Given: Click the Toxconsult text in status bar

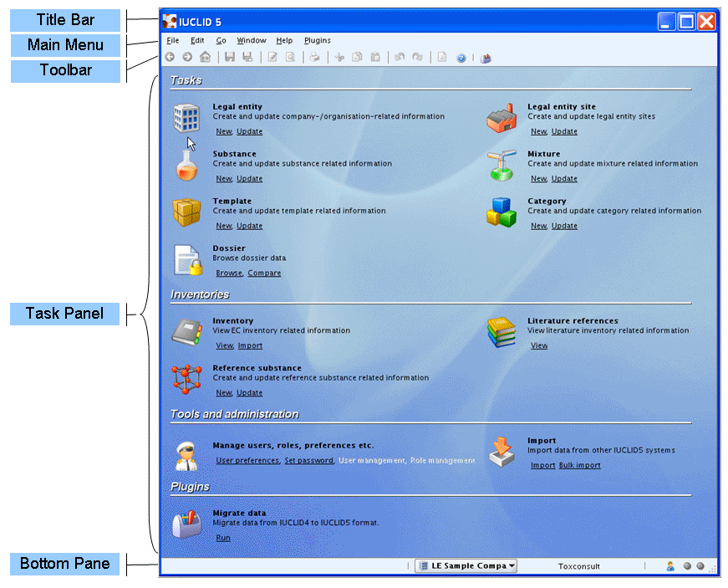Looking at the screenshot, I should click(579, 566).
